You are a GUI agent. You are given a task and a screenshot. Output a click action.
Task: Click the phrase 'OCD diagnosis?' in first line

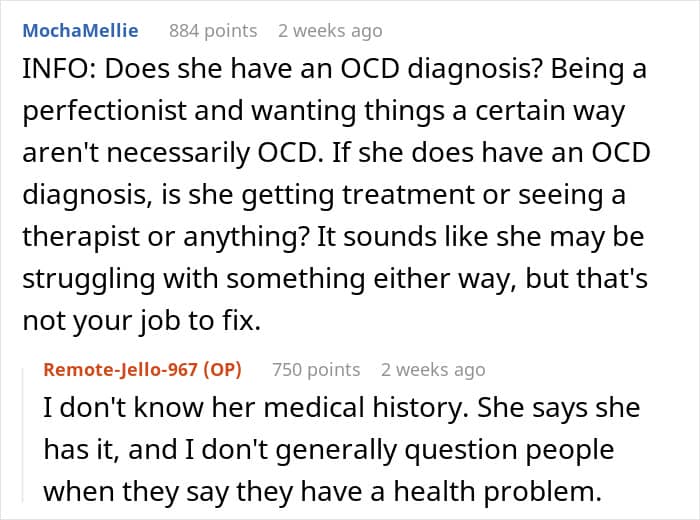(442, 70)
